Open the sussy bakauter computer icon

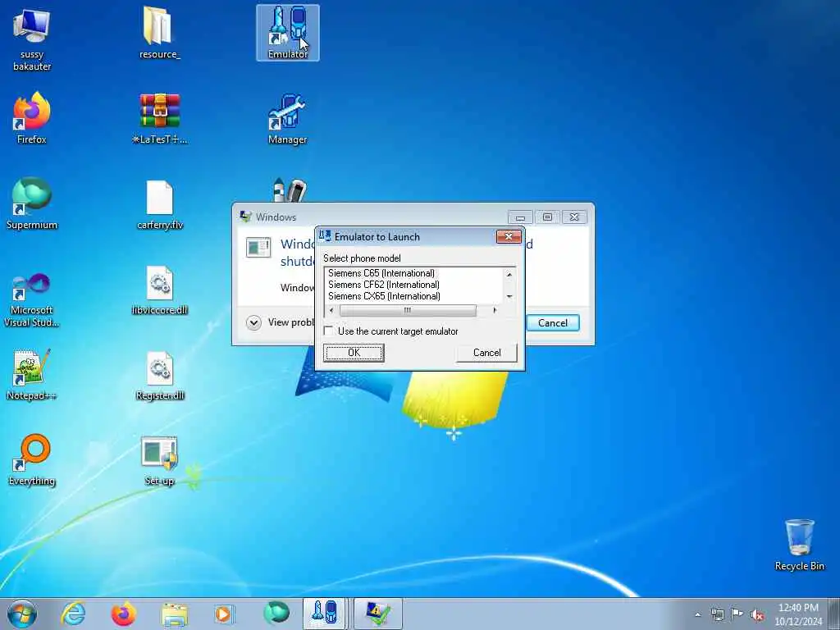click(32, 40)
